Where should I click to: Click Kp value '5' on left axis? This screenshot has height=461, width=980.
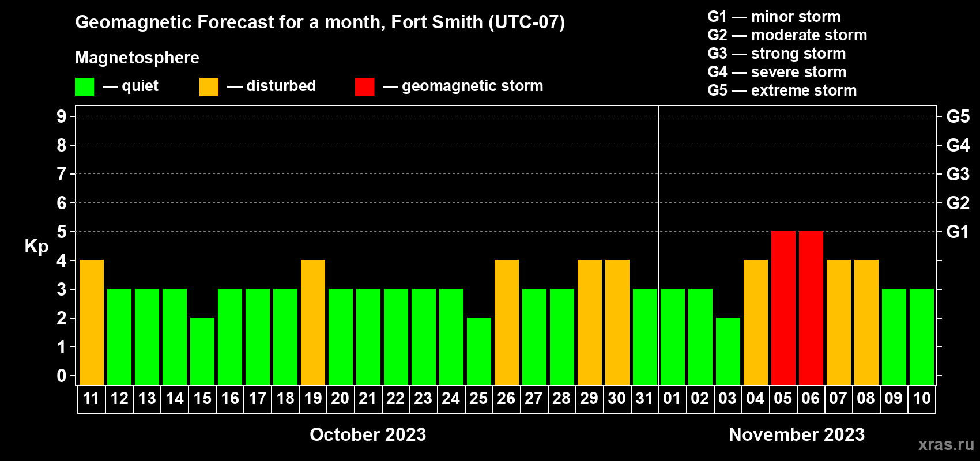(62, 232)
